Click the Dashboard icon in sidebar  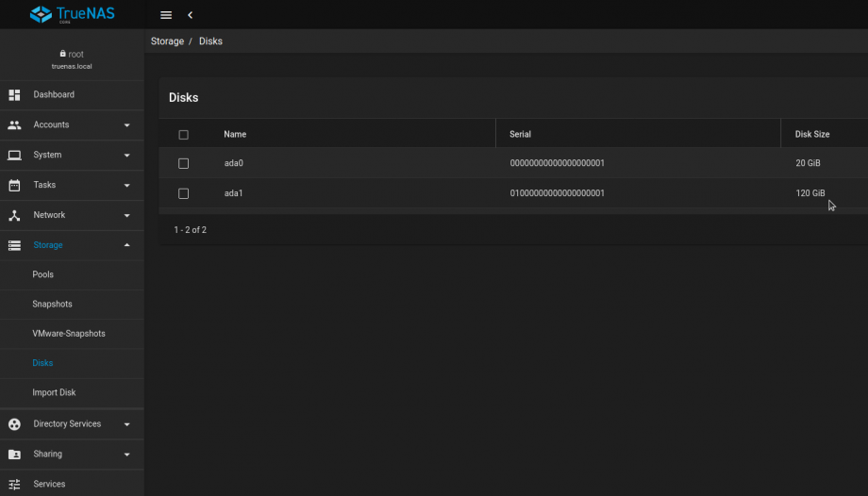coord(14,94)
